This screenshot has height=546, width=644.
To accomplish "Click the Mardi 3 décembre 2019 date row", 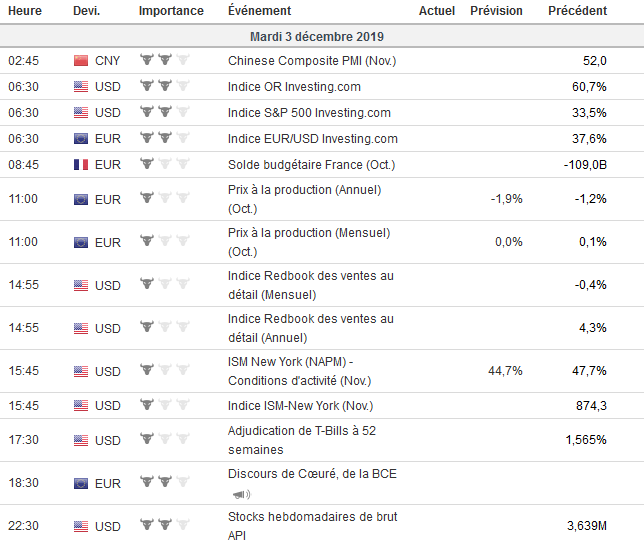I will [x=322, y=36].
